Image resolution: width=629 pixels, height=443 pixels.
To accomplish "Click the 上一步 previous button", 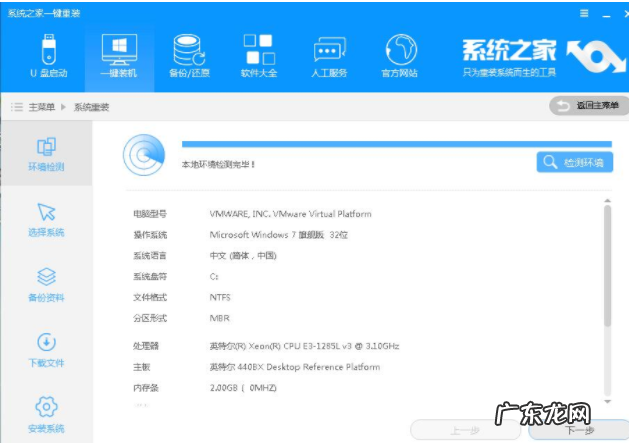I will coord(465,431).
